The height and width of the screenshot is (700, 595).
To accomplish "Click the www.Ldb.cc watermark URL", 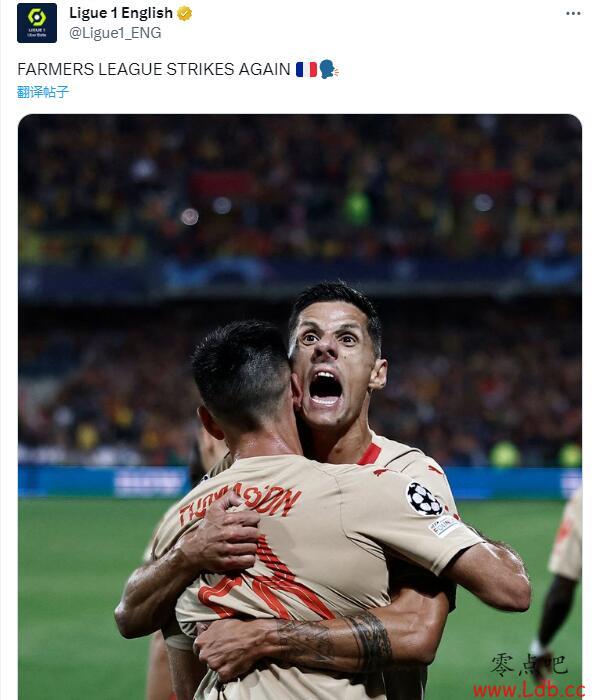I will 529,689.
